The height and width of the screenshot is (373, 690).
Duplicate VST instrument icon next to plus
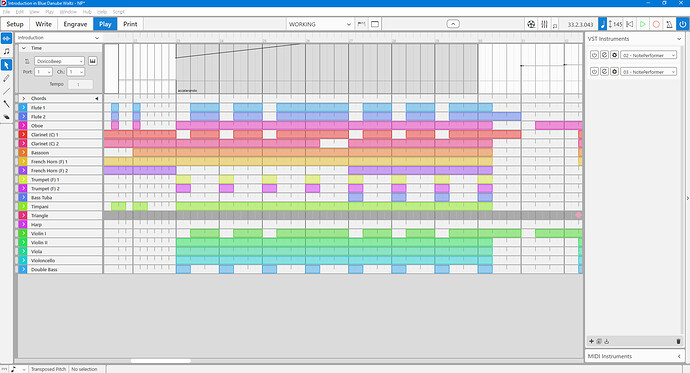coord(599,341)
